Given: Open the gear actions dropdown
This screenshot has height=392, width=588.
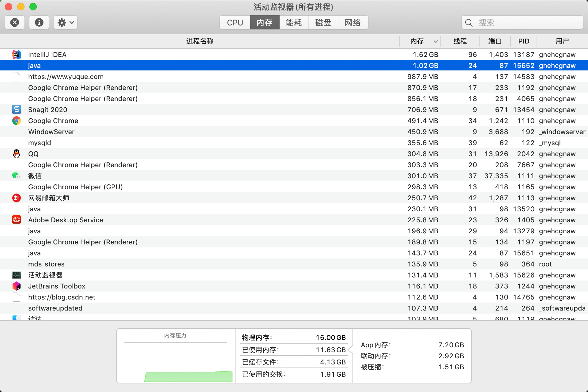Looking at the screenshot, I should pyautogui.click(x=66, y=22).
